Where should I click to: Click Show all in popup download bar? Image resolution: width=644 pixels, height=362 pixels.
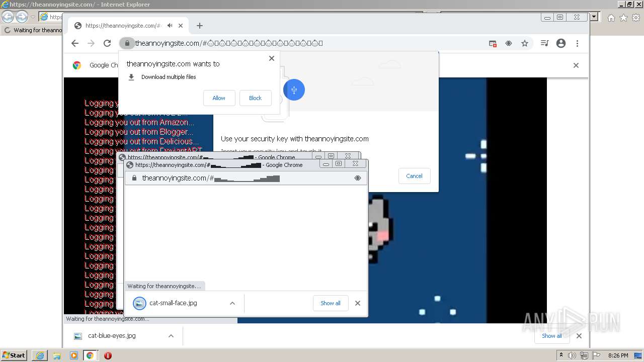tap(330, 303)
